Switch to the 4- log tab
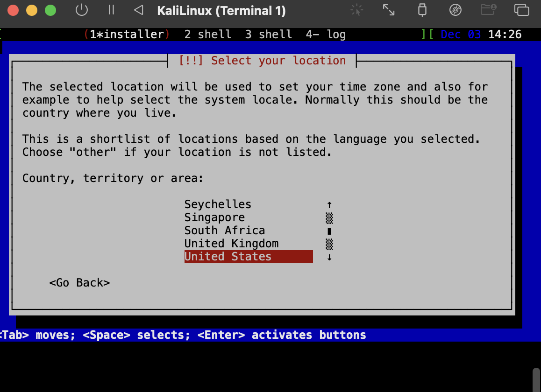 [x=326, y=35]
